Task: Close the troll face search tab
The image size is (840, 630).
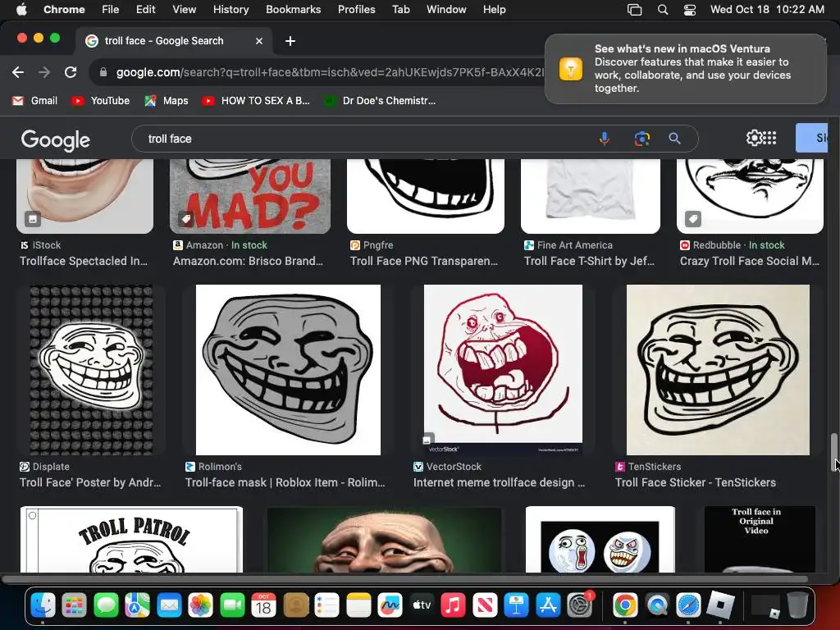Action: pyautogui.click(x=258, y=41)
